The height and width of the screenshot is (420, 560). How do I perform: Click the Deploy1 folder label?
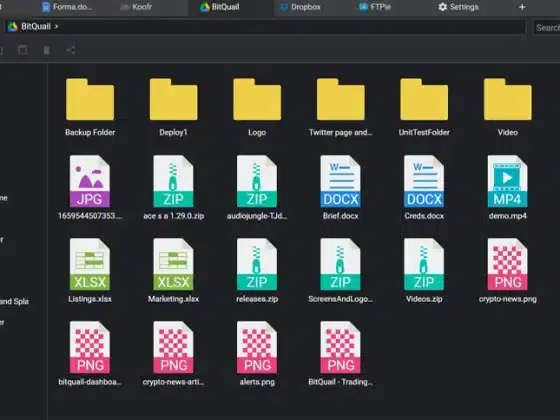(173, 132)
